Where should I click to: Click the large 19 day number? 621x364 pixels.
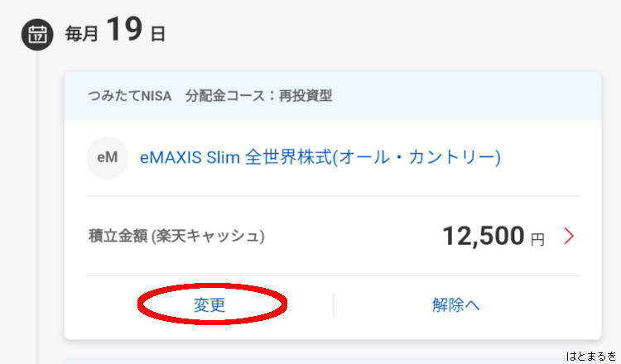pos(124,29)
